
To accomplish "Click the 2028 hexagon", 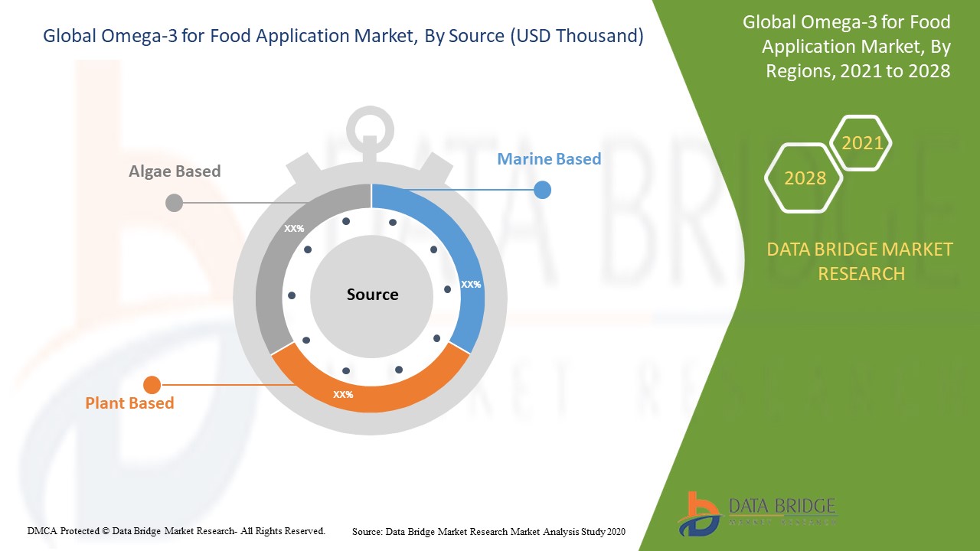I will (x=805, y=178).
